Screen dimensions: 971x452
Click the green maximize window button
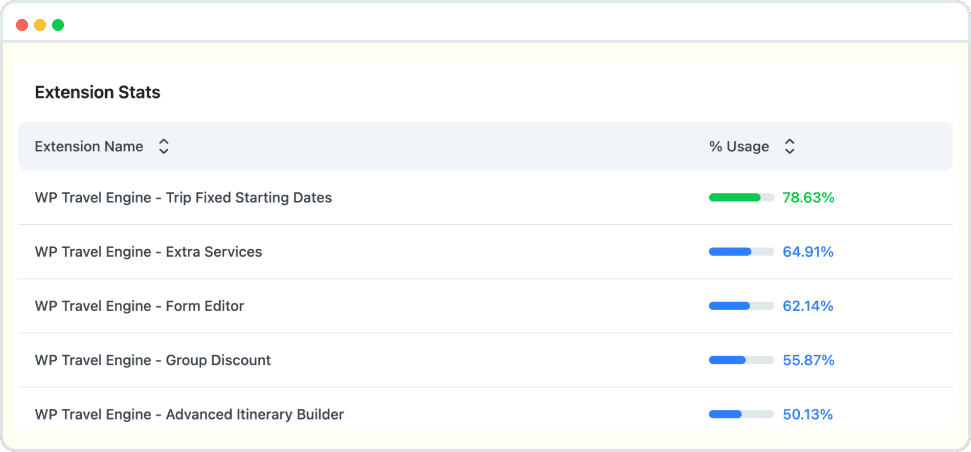(58, 25)
